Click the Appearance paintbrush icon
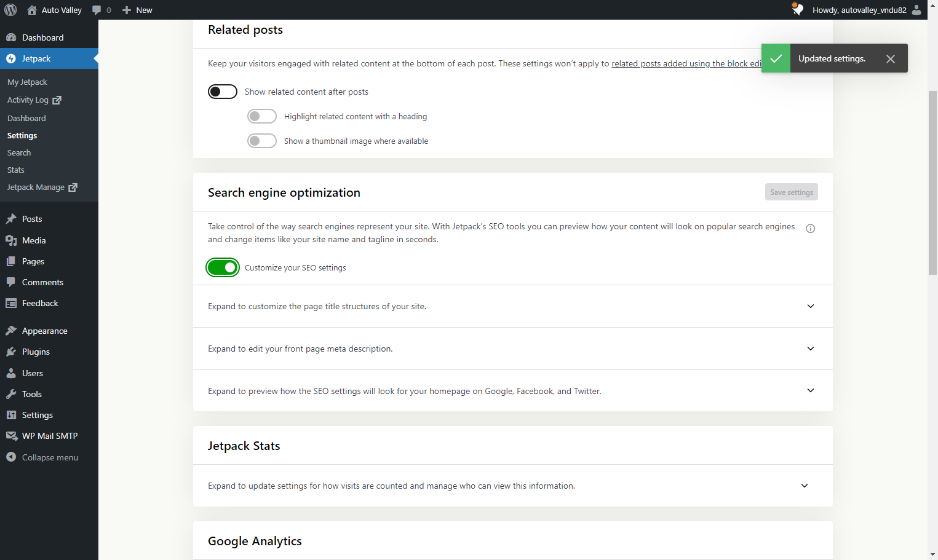The height and width of the screenshot is (560, 938). tap(11, 331)
